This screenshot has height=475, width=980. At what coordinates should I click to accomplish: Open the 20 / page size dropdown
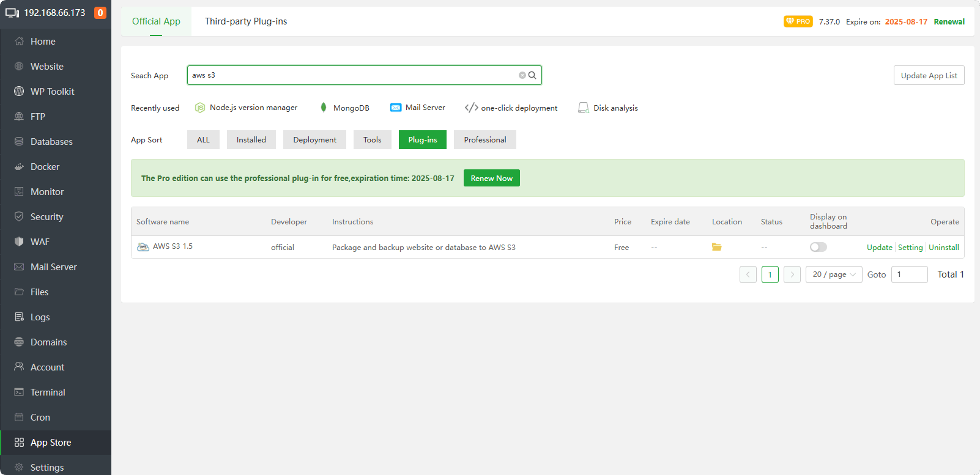834,274
